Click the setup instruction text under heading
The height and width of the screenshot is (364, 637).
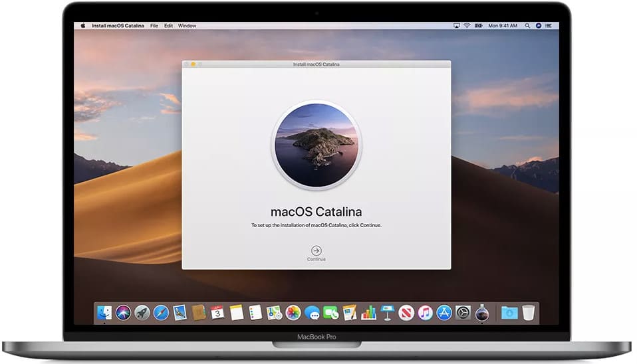[316, 225]
